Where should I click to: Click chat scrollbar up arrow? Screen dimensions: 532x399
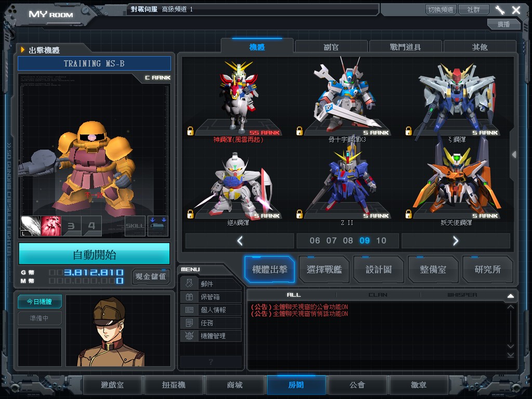(x=511, y=307)
